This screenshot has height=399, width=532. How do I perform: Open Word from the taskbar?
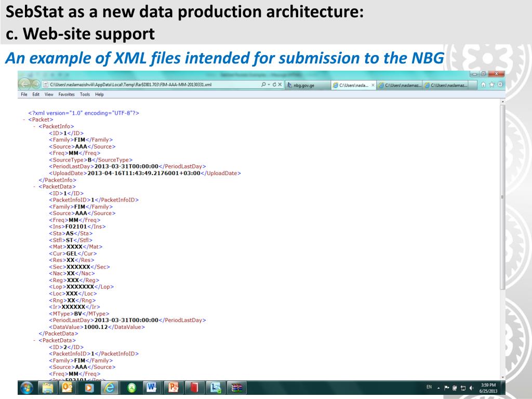[152, 388]
